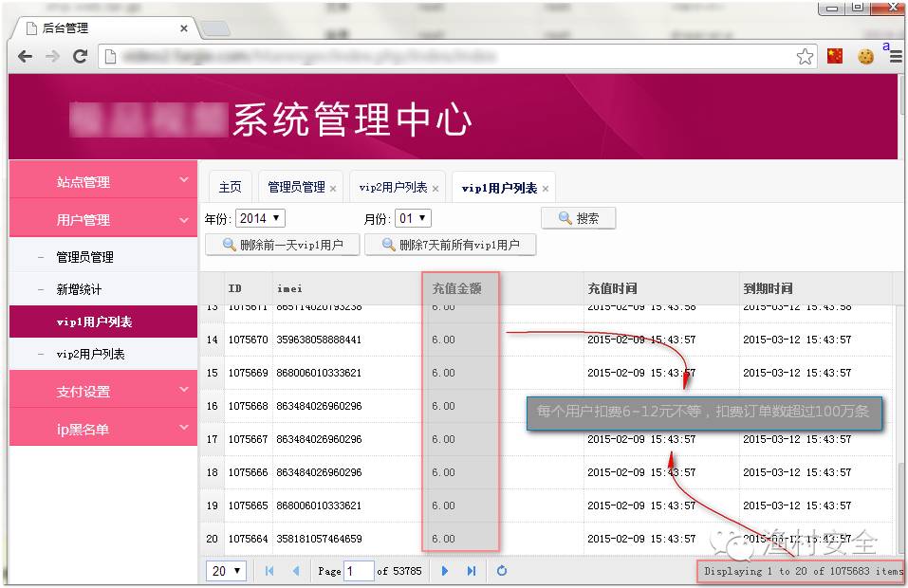Click 删除前一天vip1用户 button

click(282, 245)
